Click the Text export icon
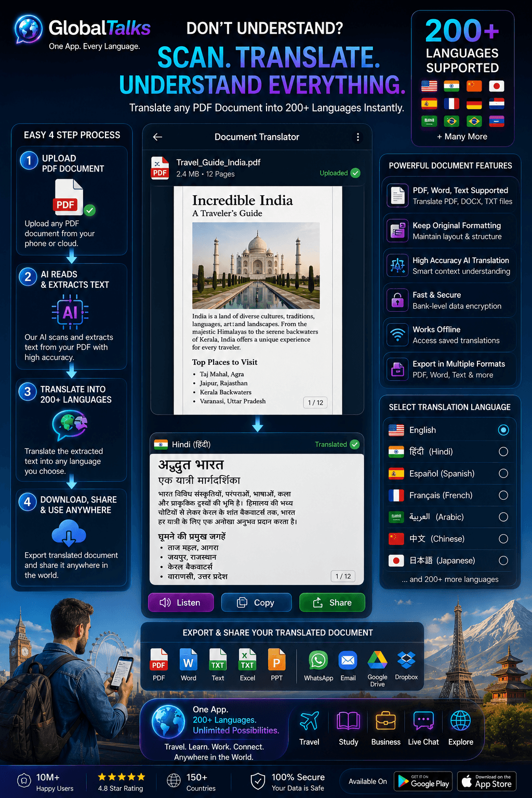The height and width of the screenshot is (798, 532). pyautogui.click(x=218, y=660)
